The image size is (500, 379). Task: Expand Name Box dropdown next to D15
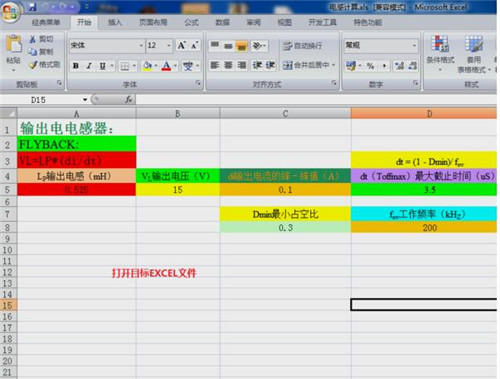point(85,100)
